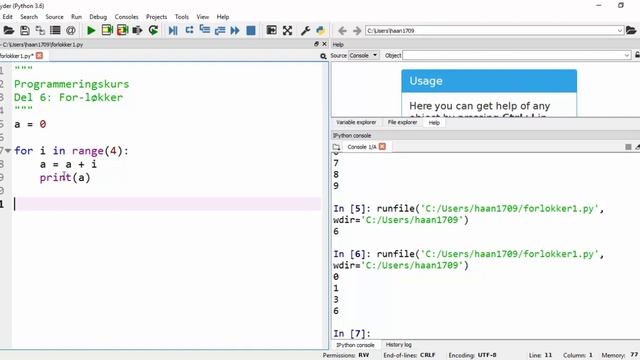Undock the editor pane
This screenshot has height=360, width=640.
click(316, 44)
